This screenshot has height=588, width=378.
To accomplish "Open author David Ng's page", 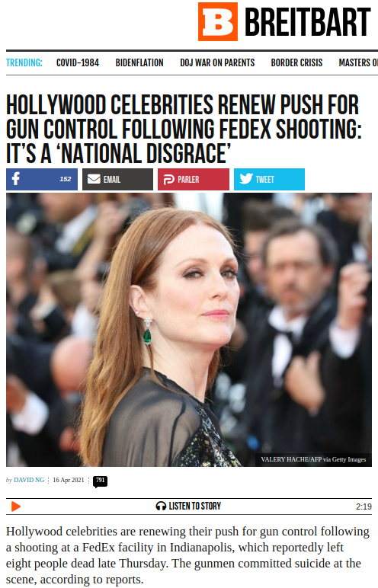I will 29,480.
